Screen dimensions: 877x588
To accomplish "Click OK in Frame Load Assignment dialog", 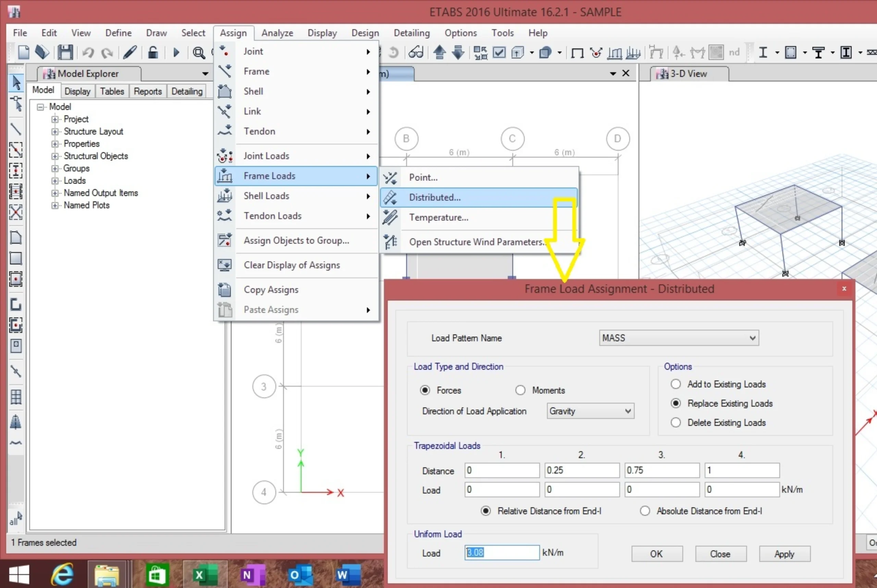I will (x=656, y=554).
